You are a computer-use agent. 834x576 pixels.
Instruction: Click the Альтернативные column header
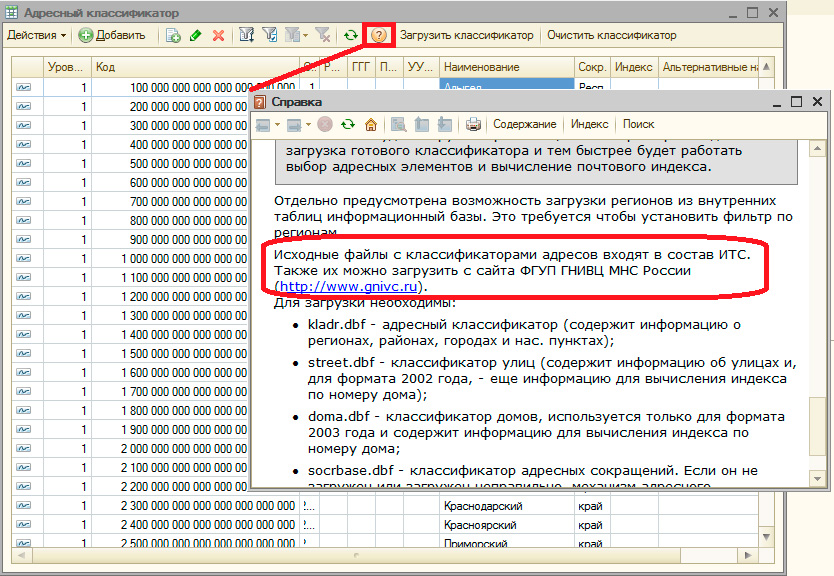click(x=708, y=67)
